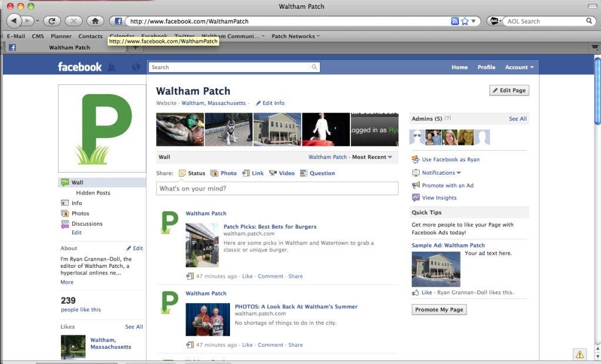Click thumbs-up icon under Sample Ad
The image size is (601, 364).
click(x=416, y=292)
